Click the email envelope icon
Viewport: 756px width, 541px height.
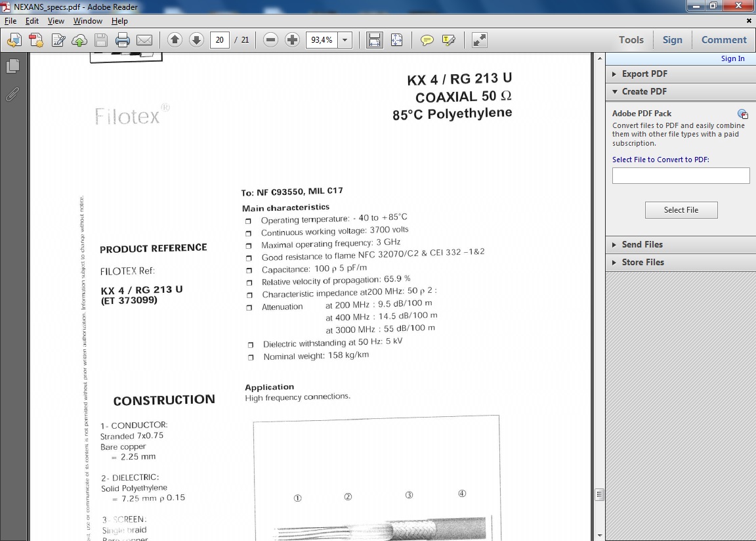tap(144, 40)
